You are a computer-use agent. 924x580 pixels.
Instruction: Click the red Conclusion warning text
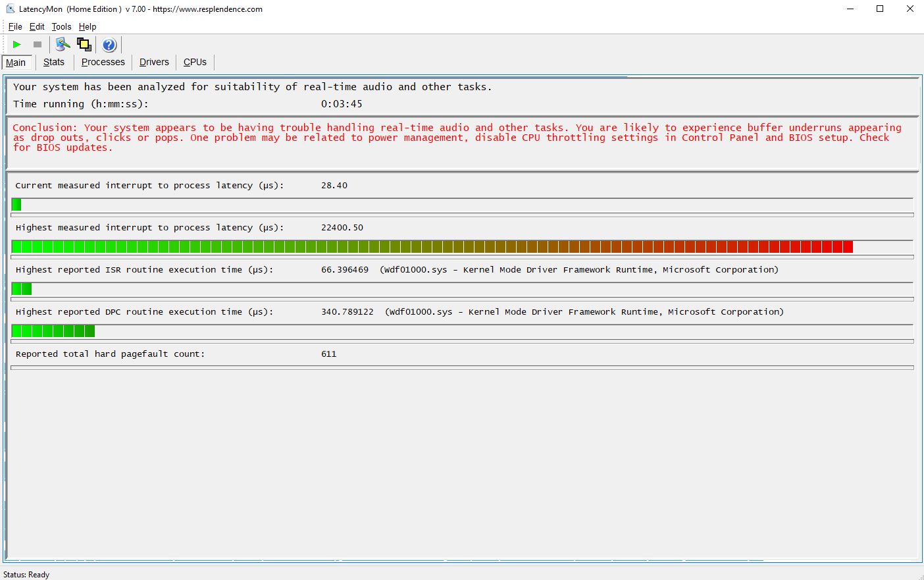[457, 138]
